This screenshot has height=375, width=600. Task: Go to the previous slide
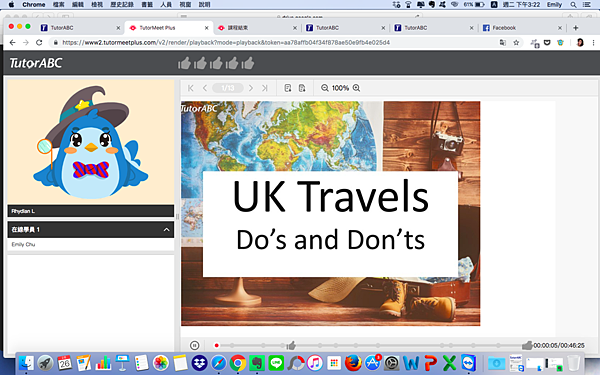click(205, 88)
